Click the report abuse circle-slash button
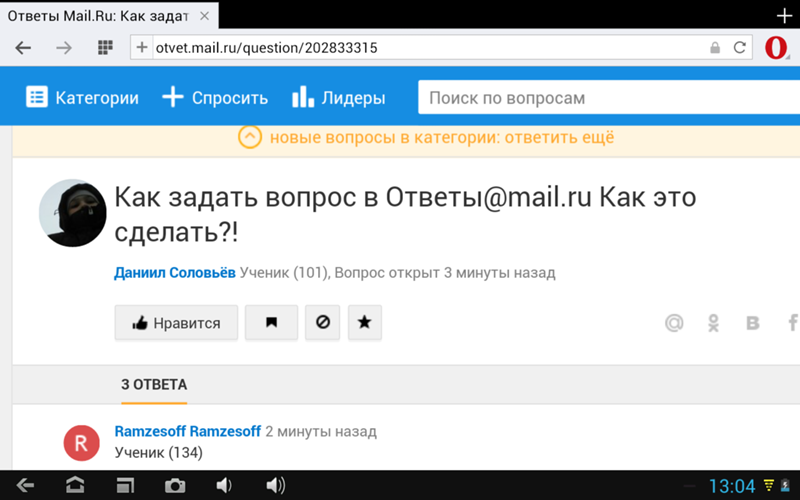 [322, 322]
